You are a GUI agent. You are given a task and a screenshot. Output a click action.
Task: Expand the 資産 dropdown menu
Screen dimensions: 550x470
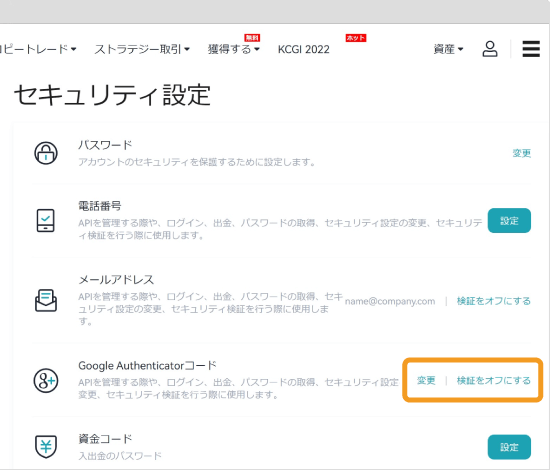click(x=449, y=49)
